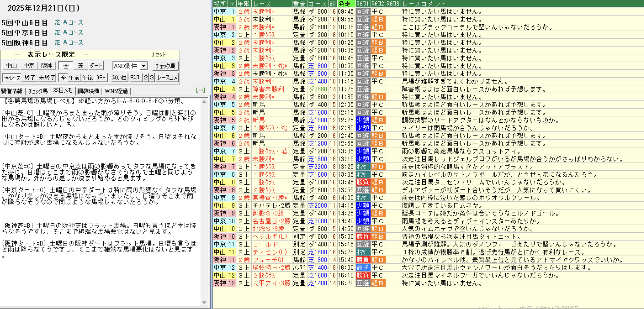Viewport: 644px width, 309px height.
Task: Click the green [→] expand panel icon
Action: pyautogui.click(x=200, y=90)
